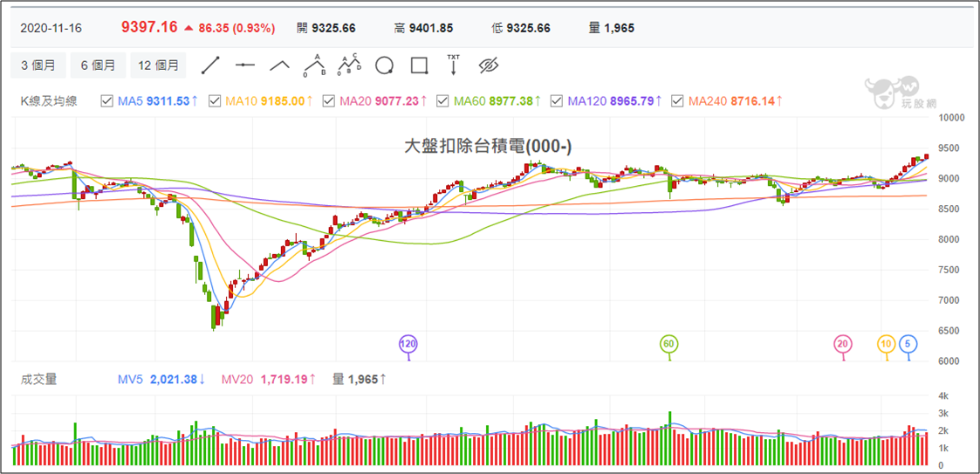Uncheck the MA240 moving average checkbox

click(x=676, y=100)
